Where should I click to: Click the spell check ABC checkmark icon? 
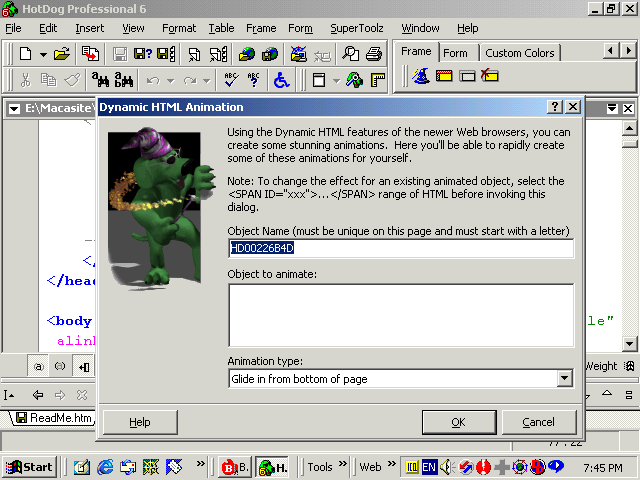[231, 80]
